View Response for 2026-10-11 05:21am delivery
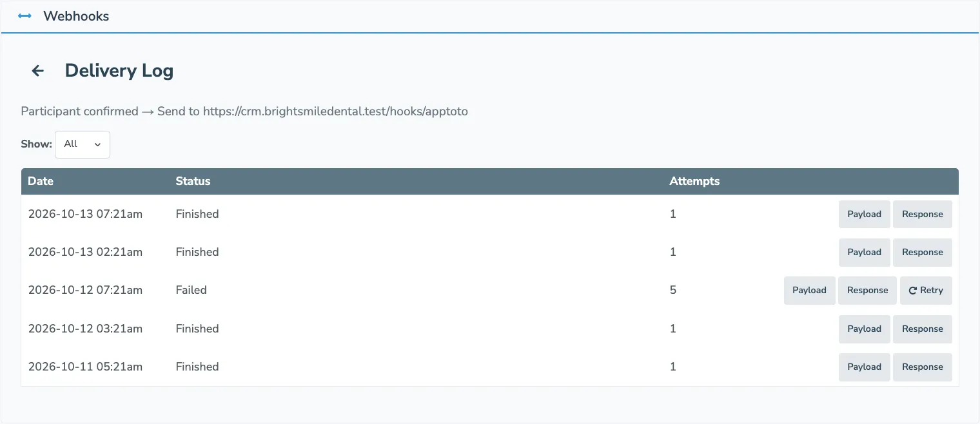Image resolution: width=980 pixels, height=424 pixels. [922, 367]
